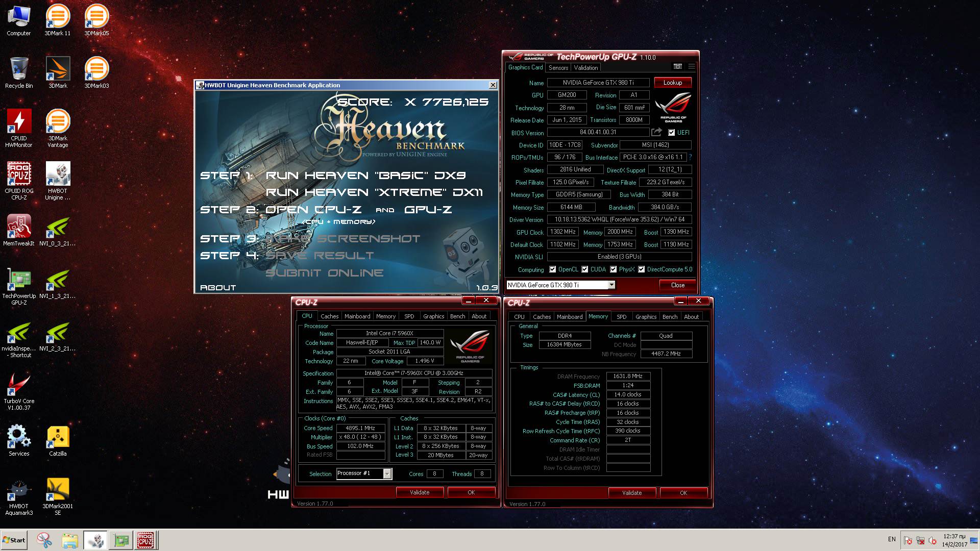
Task: Click Validate in the left CPU-Z window
Action: pos(420,492)
